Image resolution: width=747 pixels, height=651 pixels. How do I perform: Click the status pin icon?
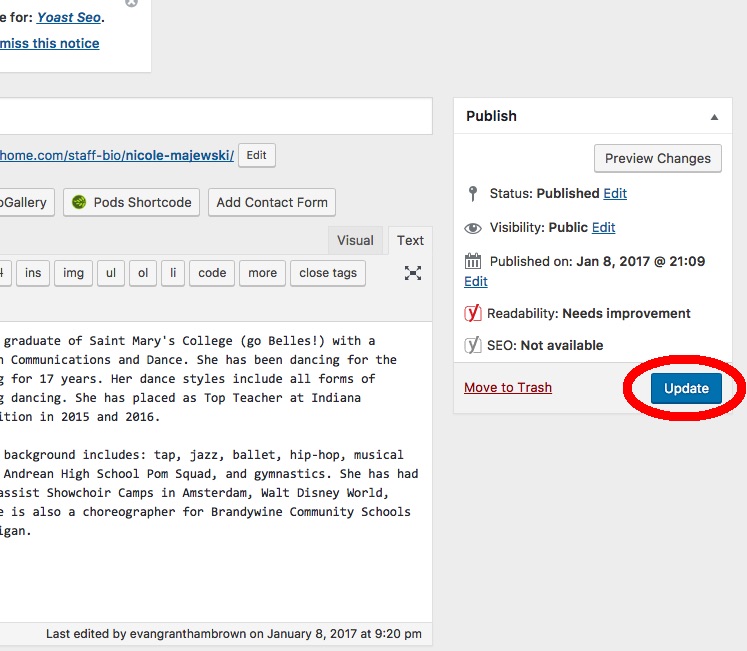(473, 193)
